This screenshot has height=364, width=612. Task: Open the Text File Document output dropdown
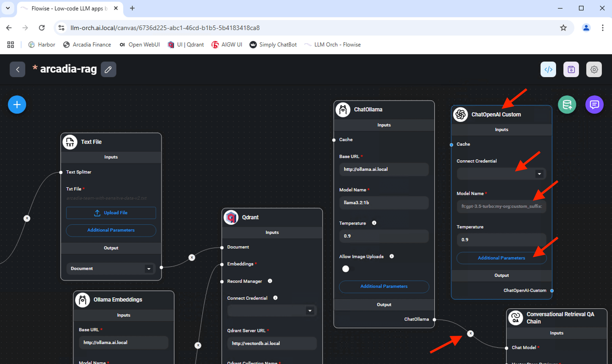149,269
